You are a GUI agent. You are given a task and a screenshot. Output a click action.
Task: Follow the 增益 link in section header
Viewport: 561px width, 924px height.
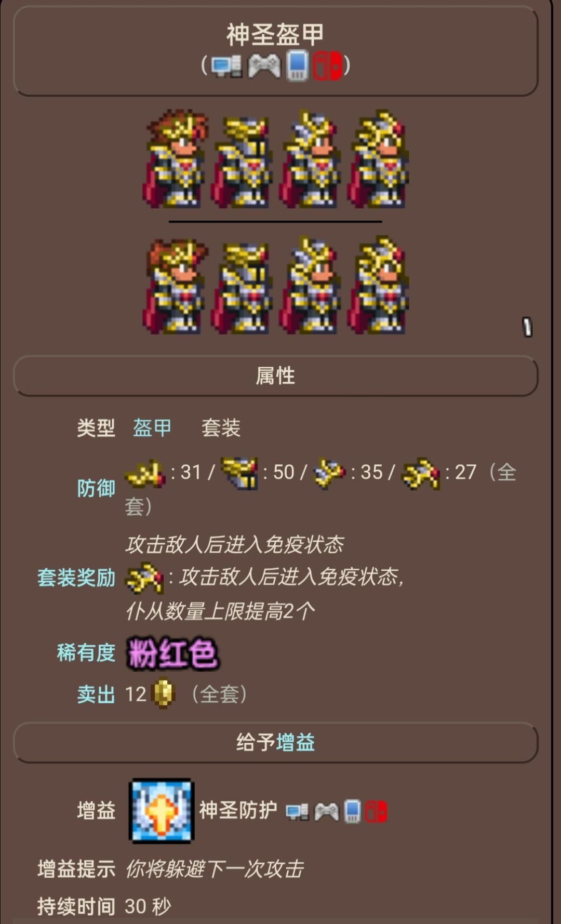click(x=295, y=743)
